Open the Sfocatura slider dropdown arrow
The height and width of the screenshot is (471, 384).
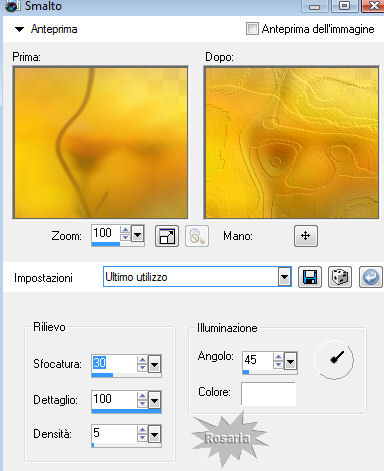point(154,364)
